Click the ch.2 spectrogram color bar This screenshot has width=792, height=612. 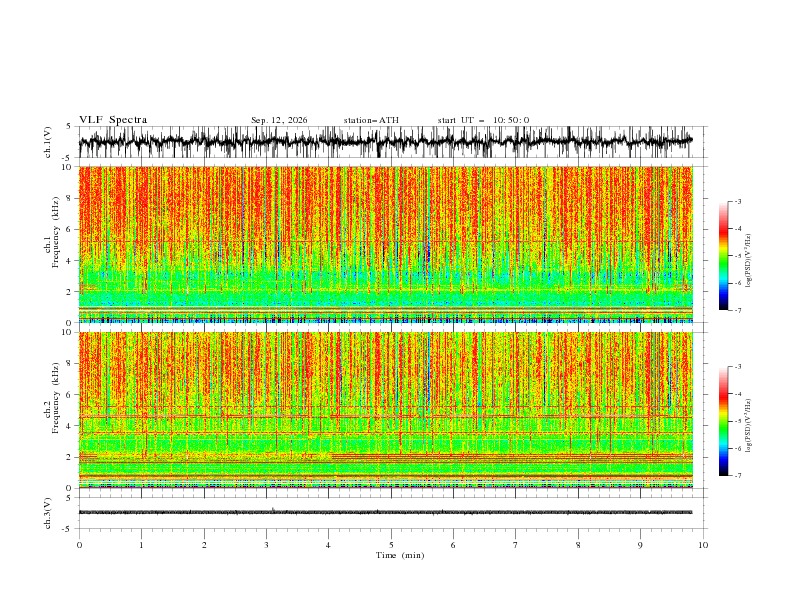(x=723, y=421)
